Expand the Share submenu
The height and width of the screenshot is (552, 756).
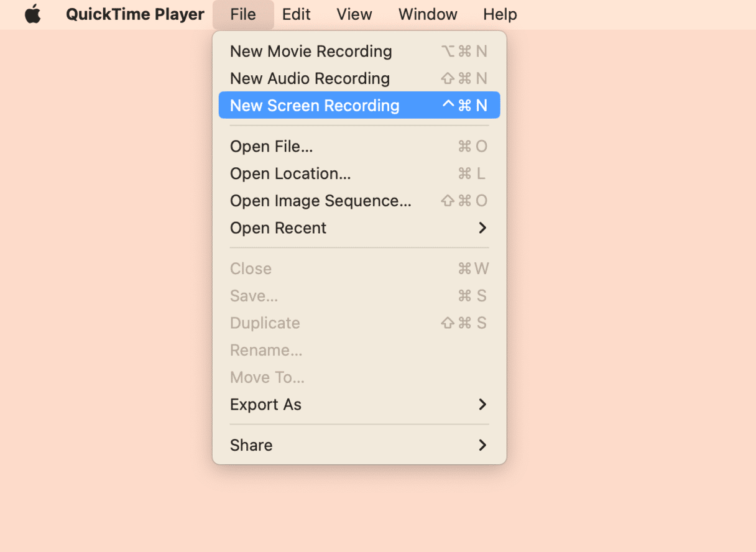[251, 445]
